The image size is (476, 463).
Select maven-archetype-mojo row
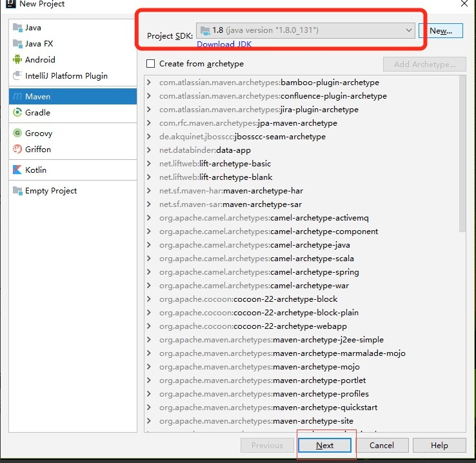coord(301,366)
